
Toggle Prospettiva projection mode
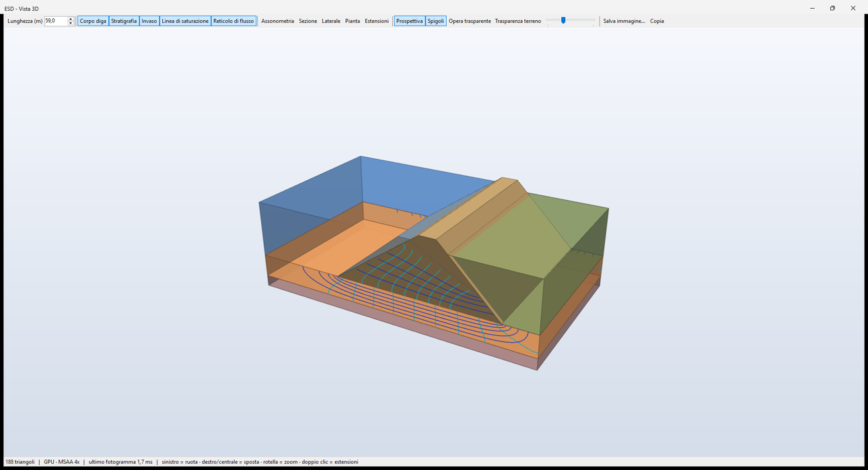coord(410,21)
